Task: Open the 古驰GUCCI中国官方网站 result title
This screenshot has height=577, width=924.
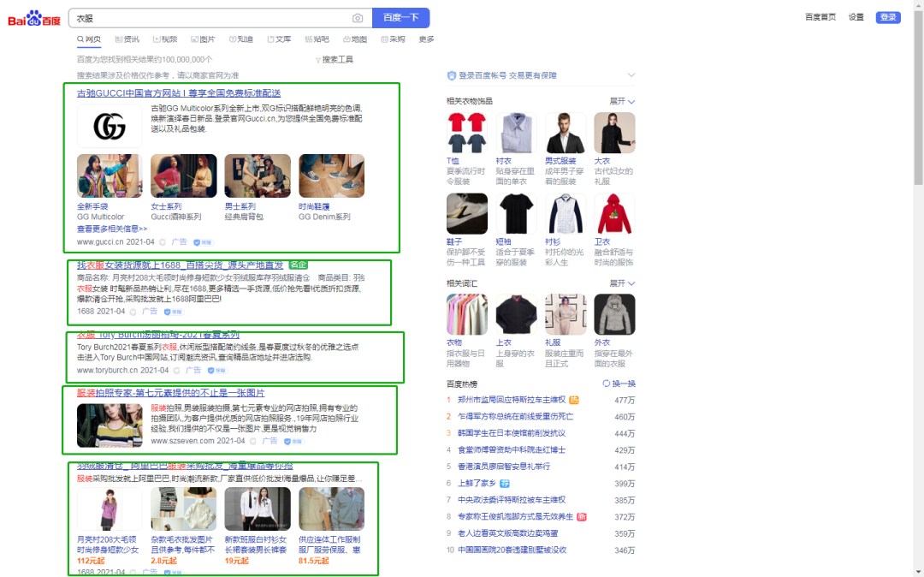Action: [x=179, y=93]
